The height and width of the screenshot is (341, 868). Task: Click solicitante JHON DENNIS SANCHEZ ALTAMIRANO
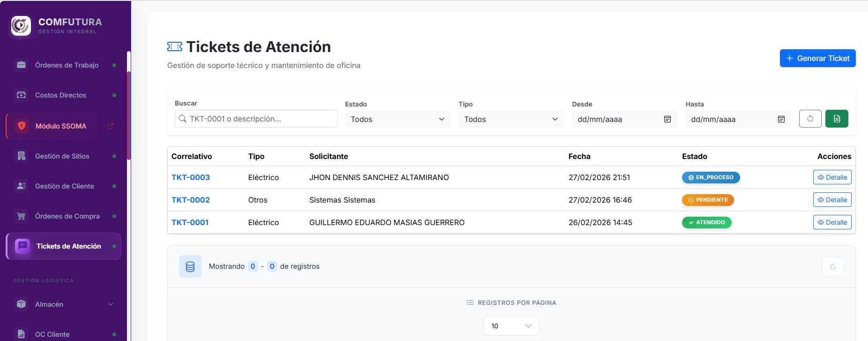(x=379, y=177)
